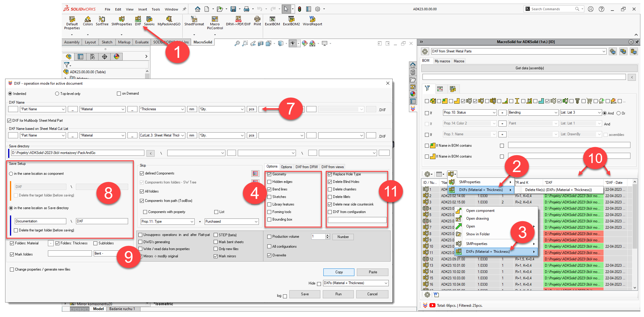Click the SolidWorks Home icon
644x317 pixels.
(197, 9)
